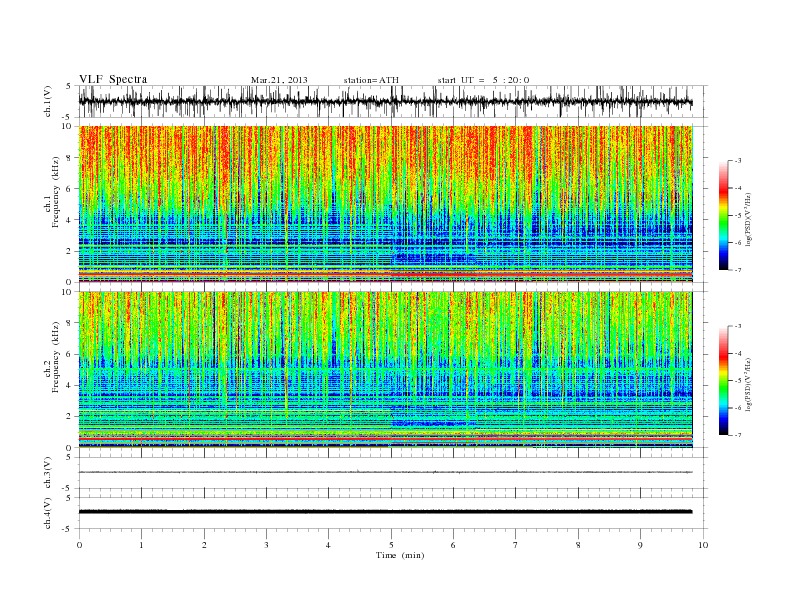This screenshot has width=792, height=612.
Task: Click the time axis tick label "0"
Action: 79,545
